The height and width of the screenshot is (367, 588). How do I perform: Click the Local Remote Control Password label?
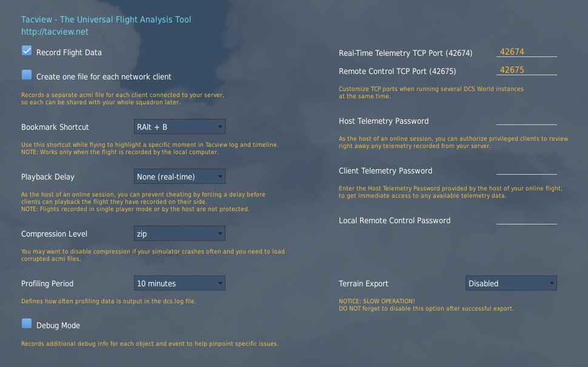coord(395,221)
